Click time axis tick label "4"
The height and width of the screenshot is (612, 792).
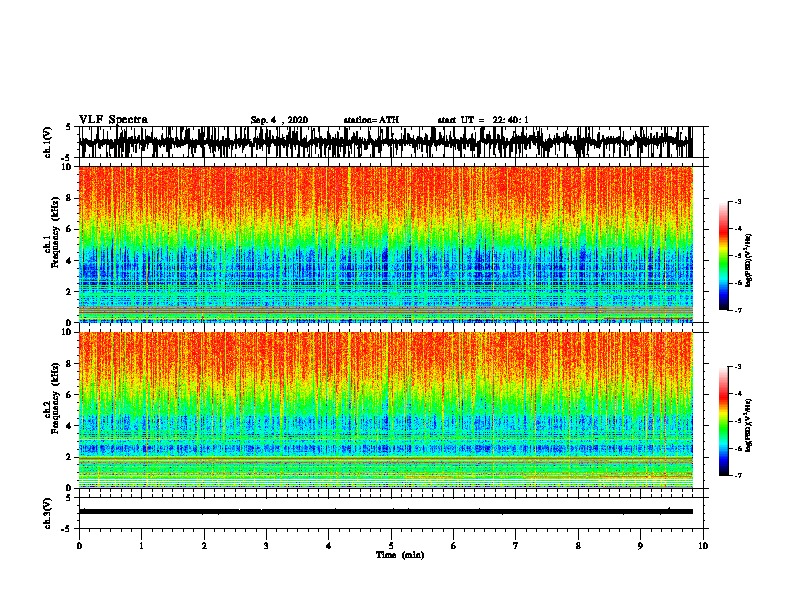329,546
